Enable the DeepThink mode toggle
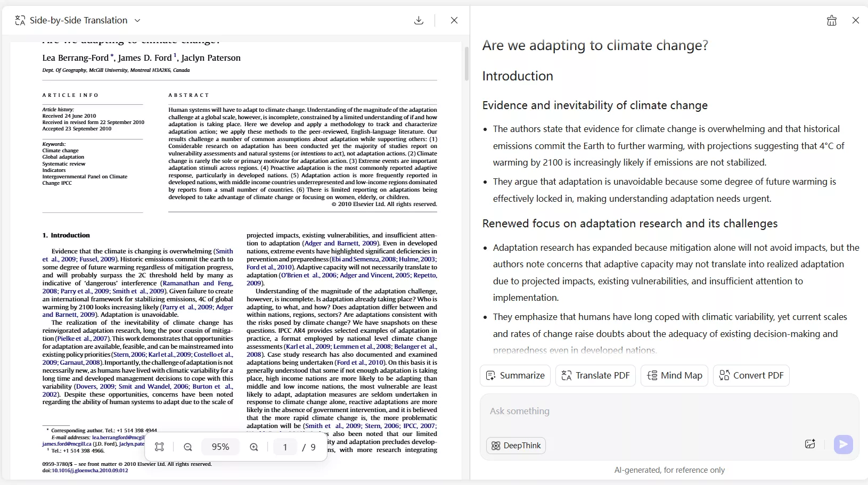The width and height of the screenshot is (868, 485). point(516,445)
